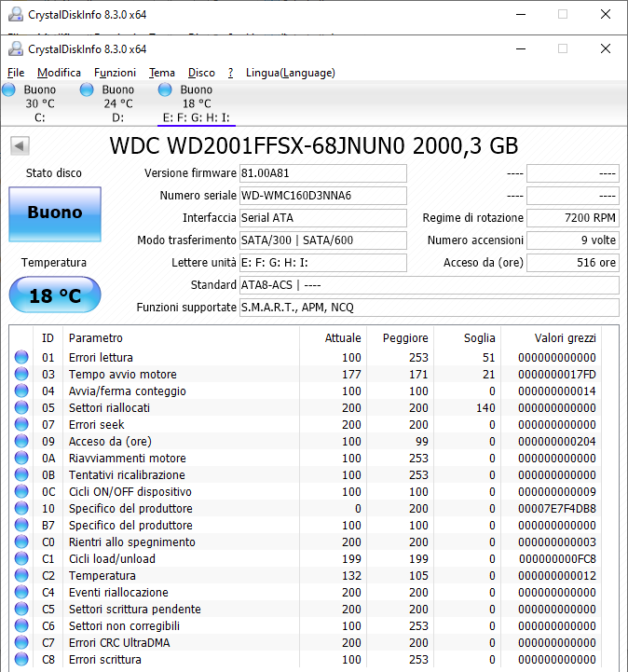This screenshot has width=628, height=672.
Task: Click the CrystalDiskInfo app icon in front window
Action: [16, 48]
